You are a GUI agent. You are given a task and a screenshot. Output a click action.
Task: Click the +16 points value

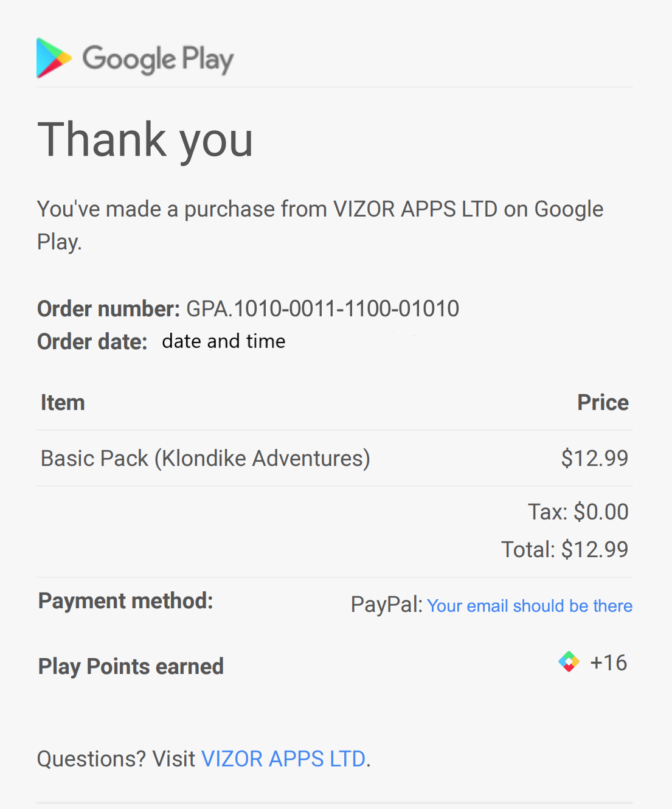click(x=608, y=662)
